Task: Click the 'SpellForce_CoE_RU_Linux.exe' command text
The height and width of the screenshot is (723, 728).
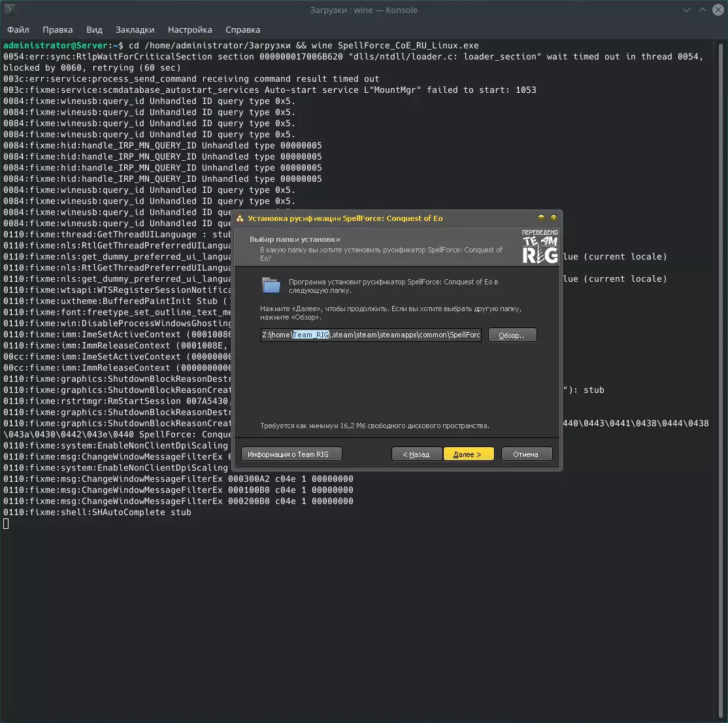Action: point(408,46)
